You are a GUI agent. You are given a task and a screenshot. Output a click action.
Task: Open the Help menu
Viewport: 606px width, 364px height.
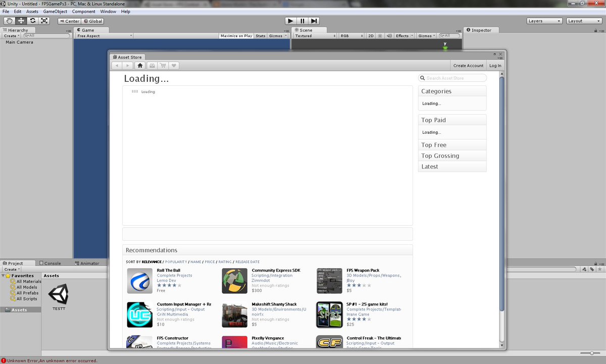click(126, 11)
